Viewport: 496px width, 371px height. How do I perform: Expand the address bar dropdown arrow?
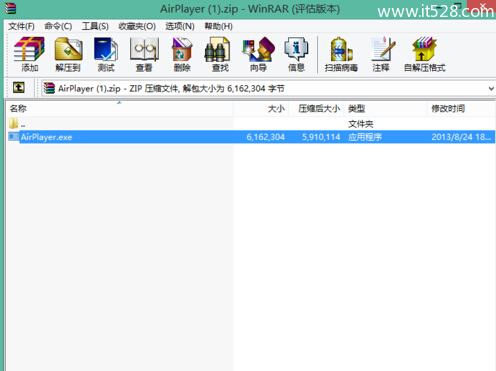click(x=491, y=89)
